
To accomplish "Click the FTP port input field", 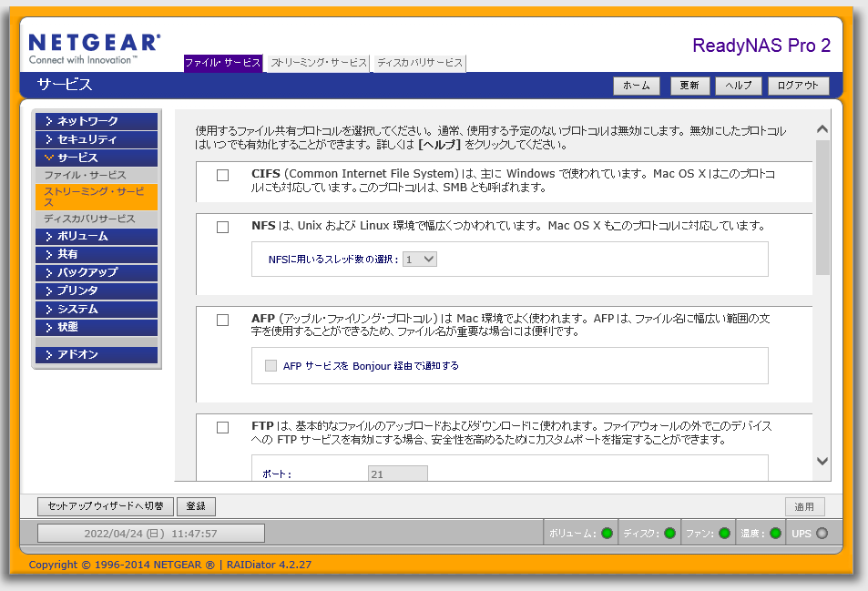I will (397, 472).
